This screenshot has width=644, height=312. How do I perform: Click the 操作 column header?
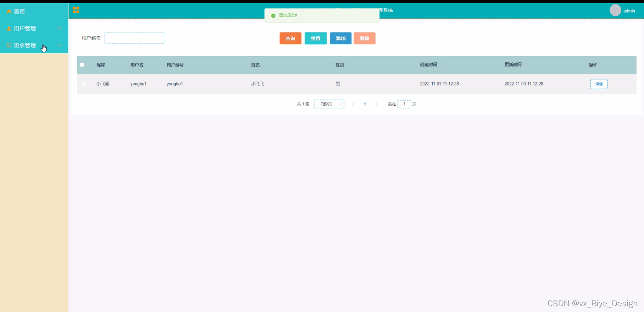[593, 65]
